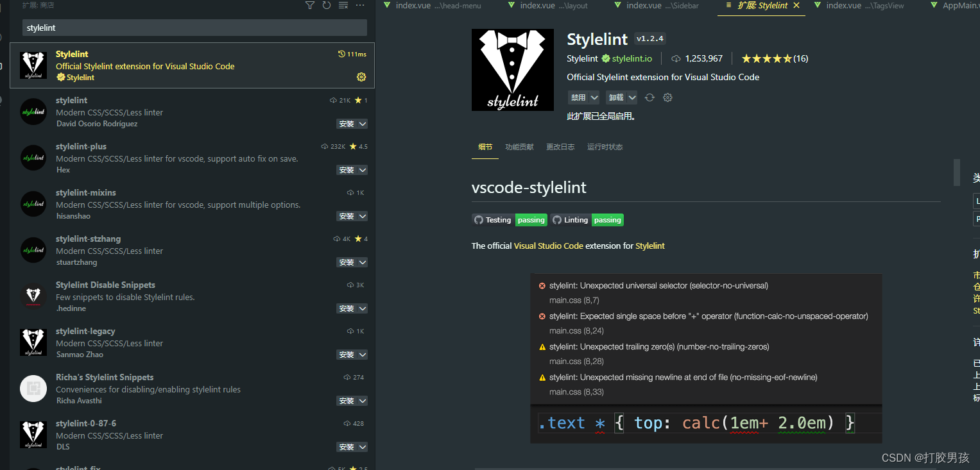Click the 111ms activation time indicator

pos(352,54)
